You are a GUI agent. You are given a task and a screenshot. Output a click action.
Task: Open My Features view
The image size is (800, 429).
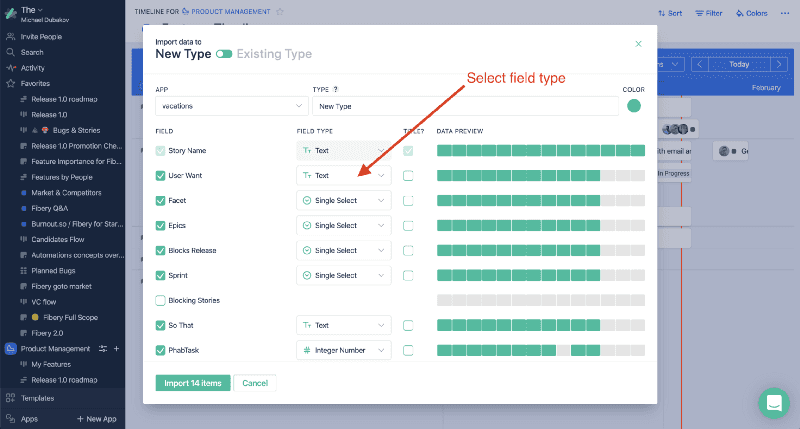click(x=51, y=365)
